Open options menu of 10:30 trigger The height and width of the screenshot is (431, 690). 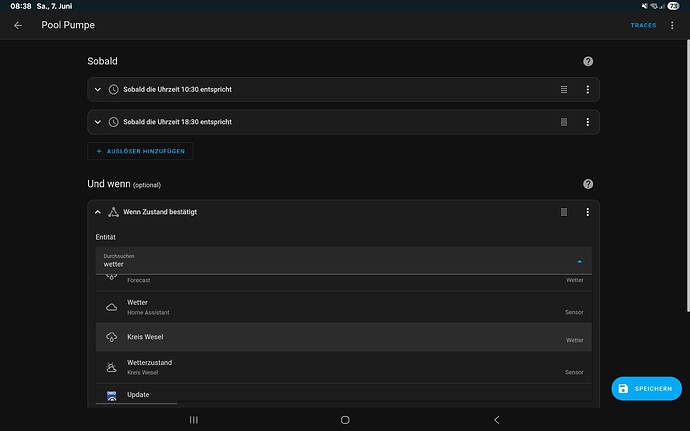tap(587, 89)
